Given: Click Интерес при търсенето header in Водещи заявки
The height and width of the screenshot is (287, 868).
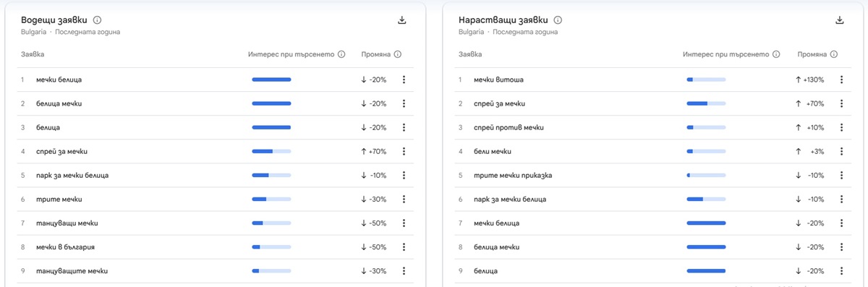Looking at the screenshot, I should (x=291, y=54).
